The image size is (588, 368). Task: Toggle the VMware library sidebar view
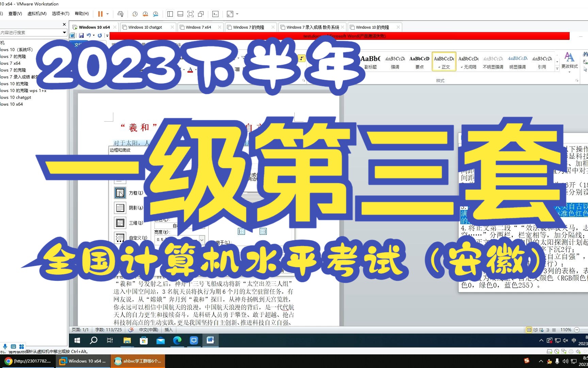tap(170, 14)
